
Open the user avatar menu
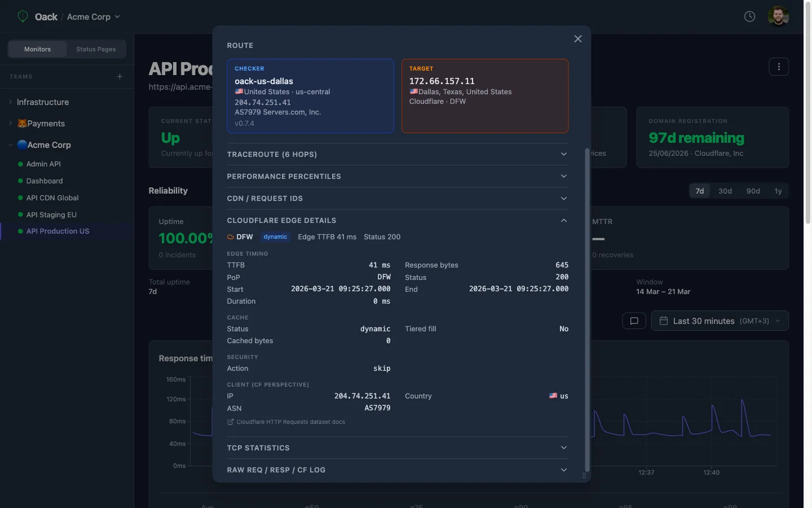[x=778, y=16]
